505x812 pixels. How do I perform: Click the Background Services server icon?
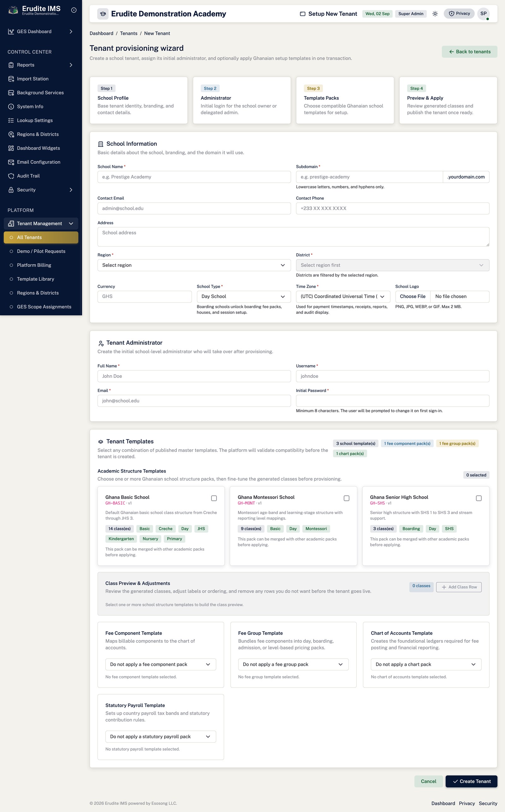click(x=11, y=93)
